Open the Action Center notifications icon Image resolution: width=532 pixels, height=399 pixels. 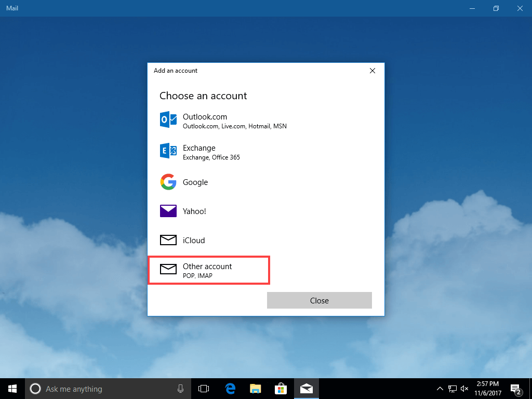click(516, 389)
